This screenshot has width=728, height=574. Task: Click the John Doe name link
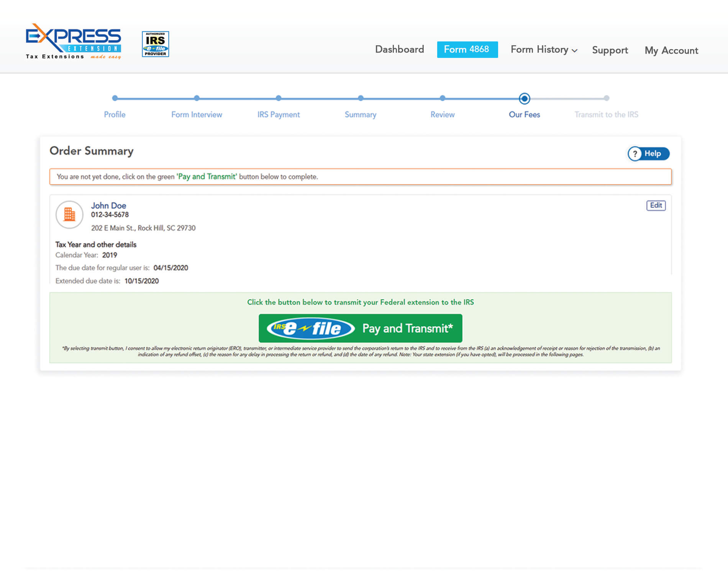coord(108,206)
